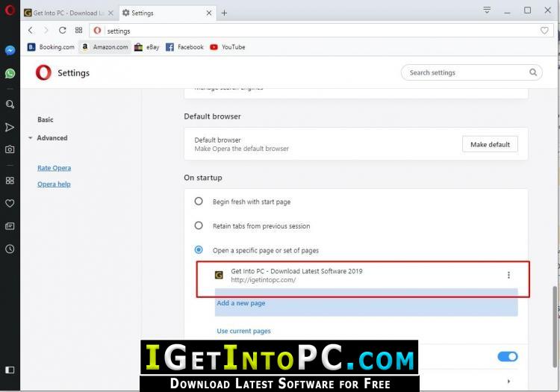Reload the current page

[63, 31]
